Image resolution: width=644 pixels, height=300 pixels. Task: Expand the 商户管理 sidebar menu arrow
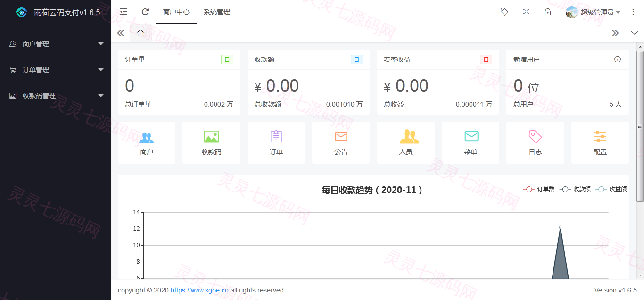point(100,44)
